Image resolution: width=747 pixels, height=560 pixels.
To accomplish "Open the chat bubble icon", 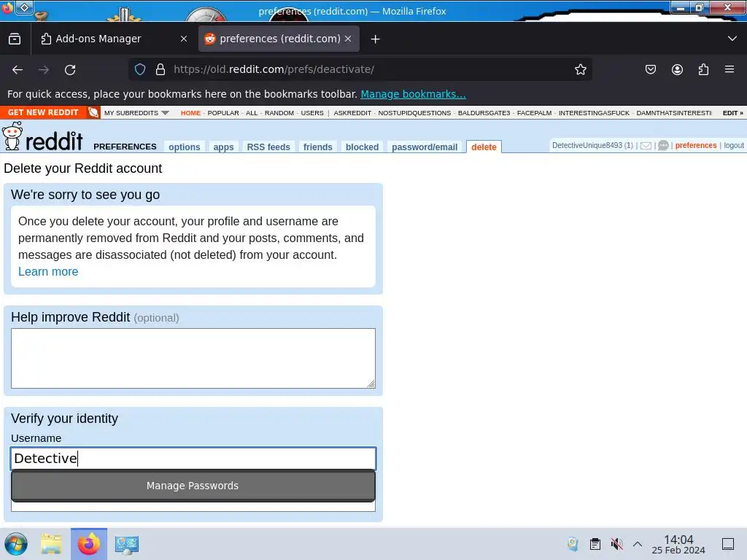I will pyautogui.click(x=663, y=145).
